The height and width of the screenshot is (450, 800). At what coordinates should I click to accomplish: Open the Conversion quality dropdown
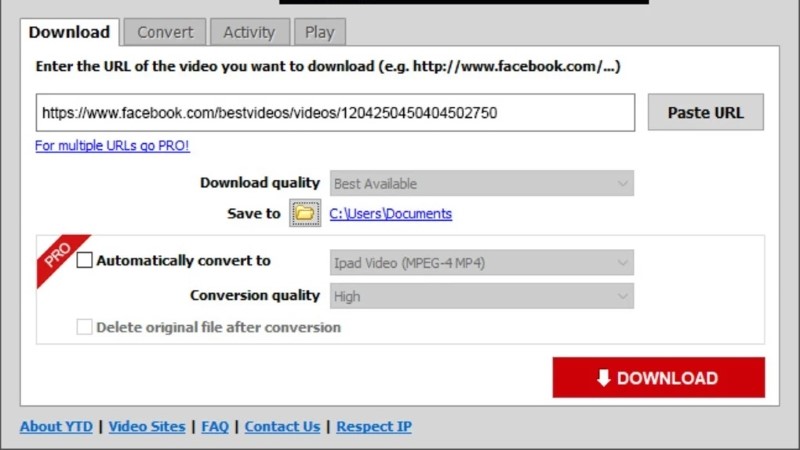[x=482, y=296]
